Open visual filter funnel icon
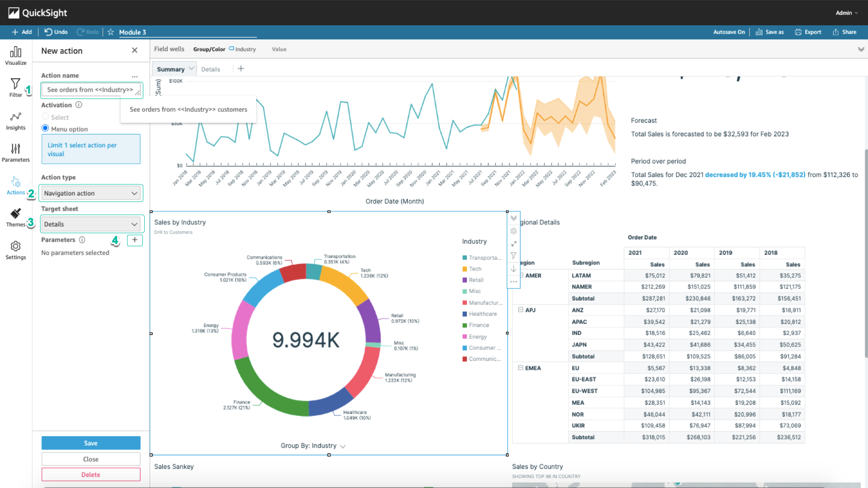The width and height of the screenshot is (868, 488). coord(514,256)
